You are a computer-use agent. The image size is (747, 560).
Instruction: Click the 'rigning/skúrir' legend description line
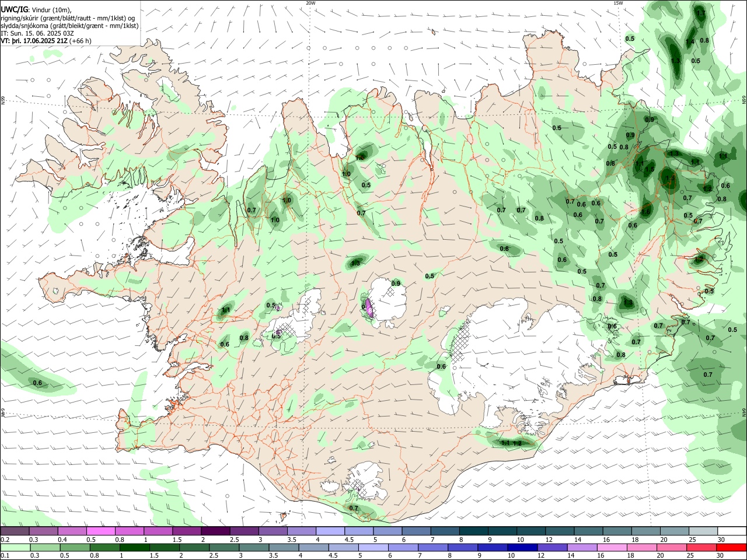(x=68, y=17)
